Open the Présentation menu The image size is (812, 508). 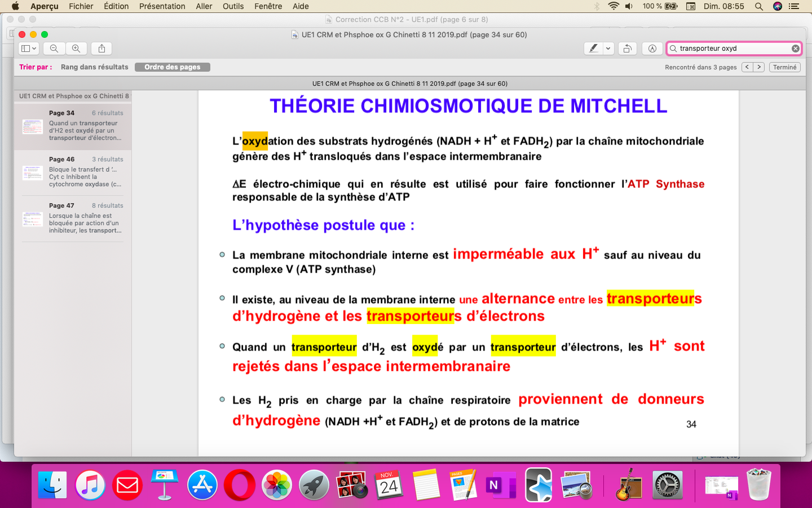[162, 6]
